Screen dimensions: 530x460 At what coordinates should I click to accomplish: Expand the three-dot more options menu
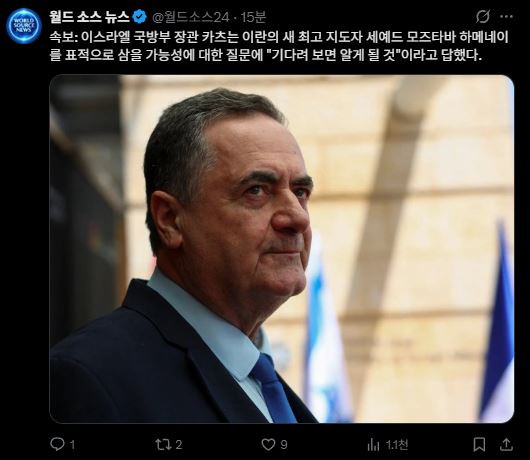coord(506,16)
